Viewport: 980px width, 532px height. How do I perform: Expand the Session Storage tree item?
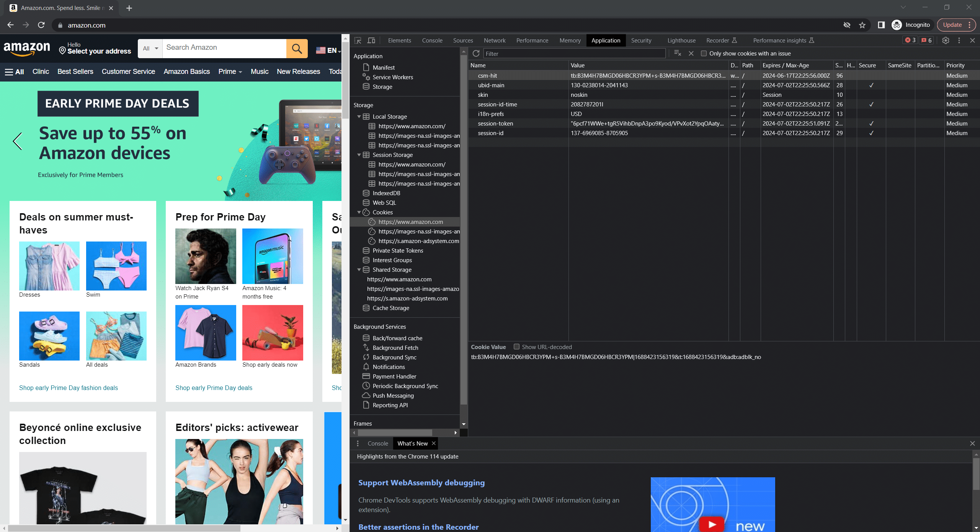pos(359,155)
